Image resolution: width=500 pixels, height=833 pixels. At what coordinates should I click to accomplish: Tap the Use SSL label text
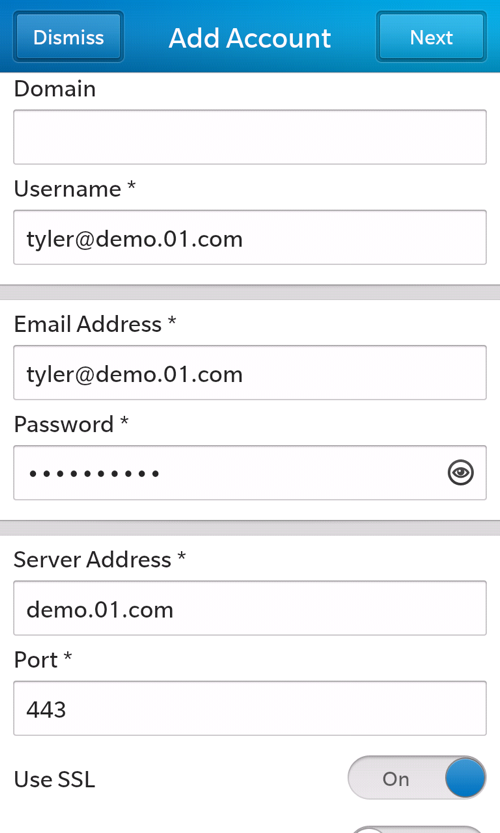pos(55,779)
